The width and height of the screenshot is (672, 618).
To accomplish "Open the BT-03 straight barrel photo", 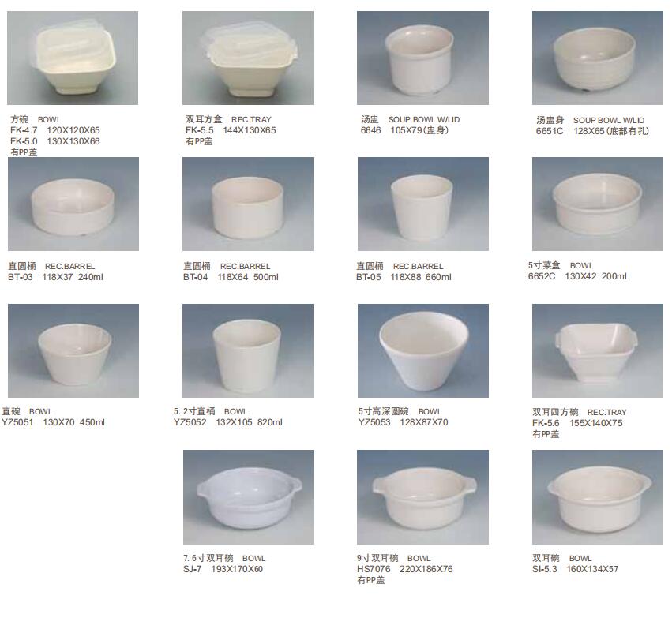I will pos(73,204).
